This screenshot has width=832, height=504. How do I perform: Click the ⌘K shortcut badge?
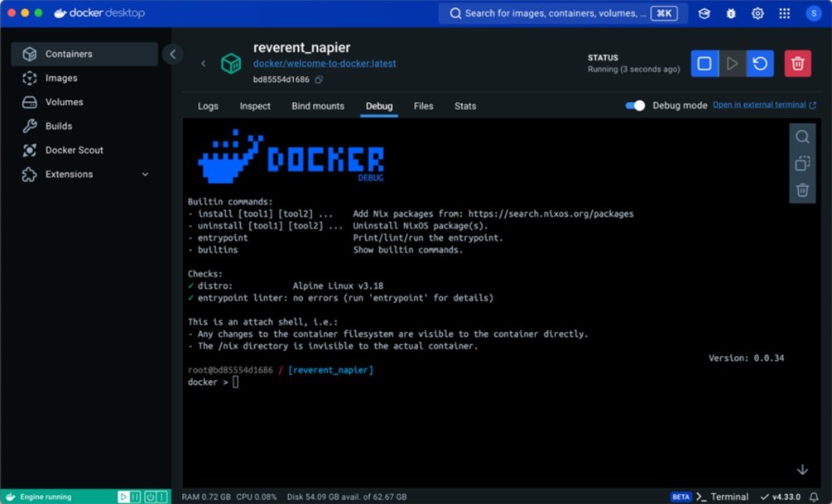[664, 13]
